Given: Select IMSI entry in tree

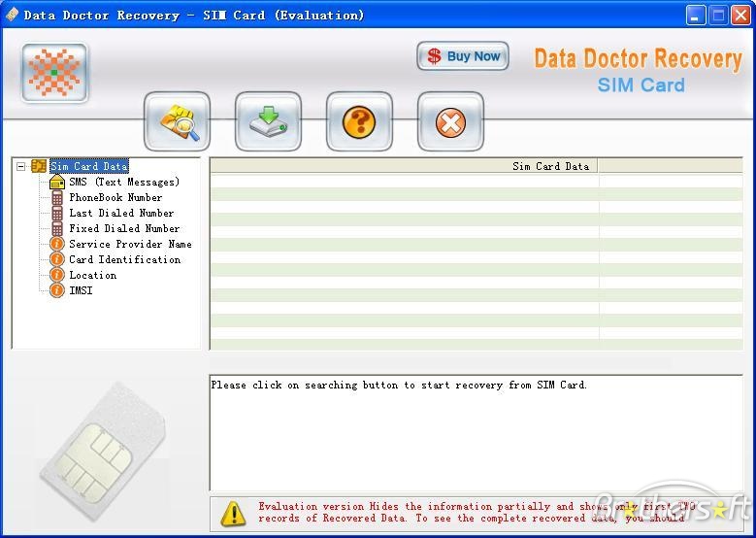Looking at the screenshot, I should point(81,290).
